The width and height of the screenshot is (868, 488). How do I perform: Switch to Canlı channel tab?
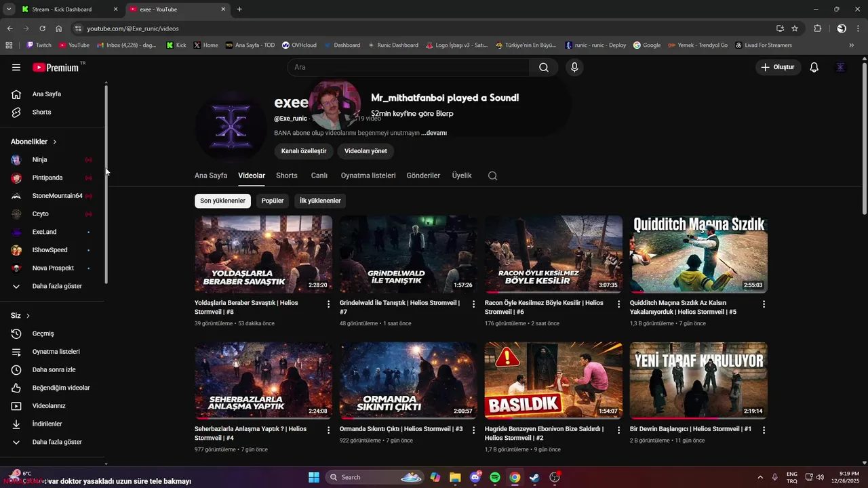[x=319, y=176]
